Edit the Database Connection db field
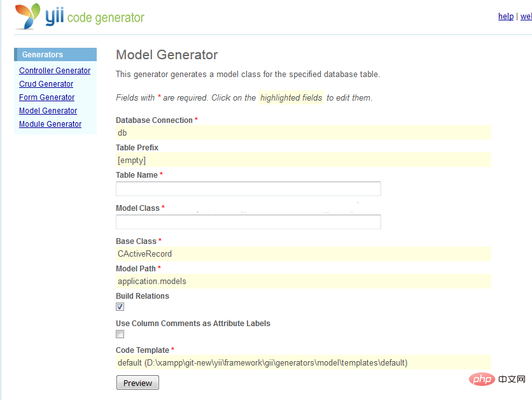532x400 pixels. click(303, 133)
